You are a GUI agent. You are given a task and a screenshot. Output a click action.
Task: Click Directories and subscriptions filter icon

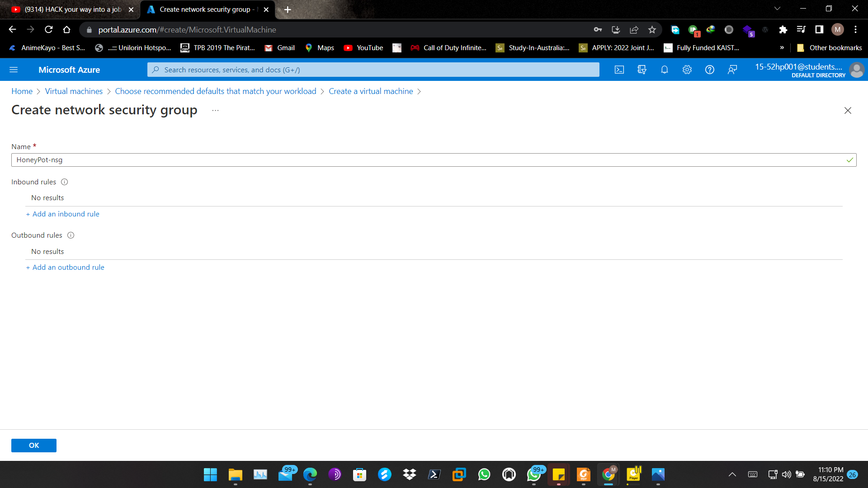pyautogui.click(x=642, y=70)
